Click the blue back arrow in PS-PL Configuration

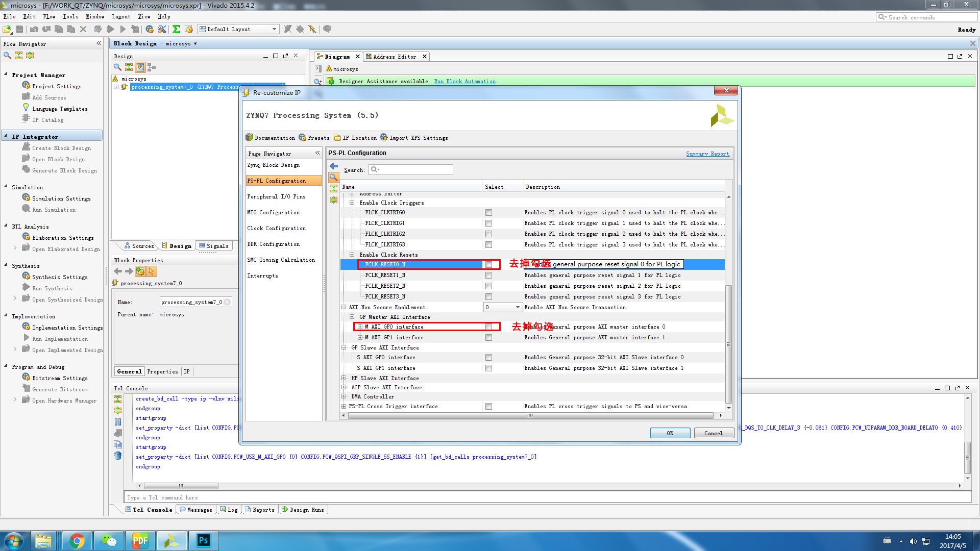pyautogui.click(x=334, y=166)
